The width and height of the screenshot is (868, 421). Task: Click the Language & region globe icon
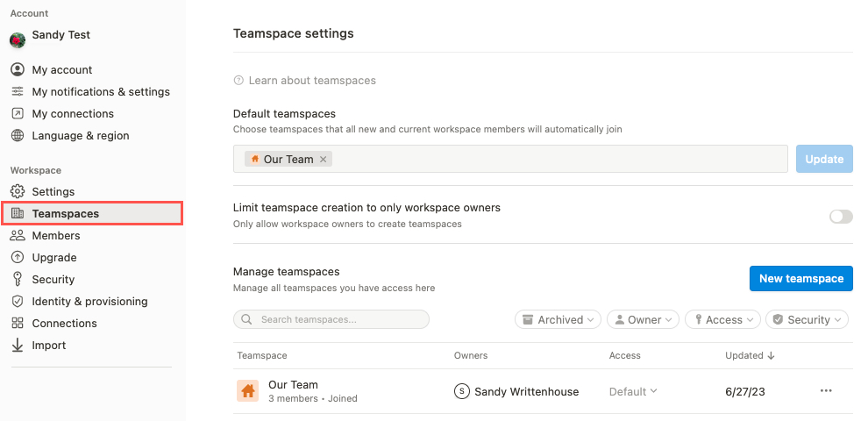(18, 136)
